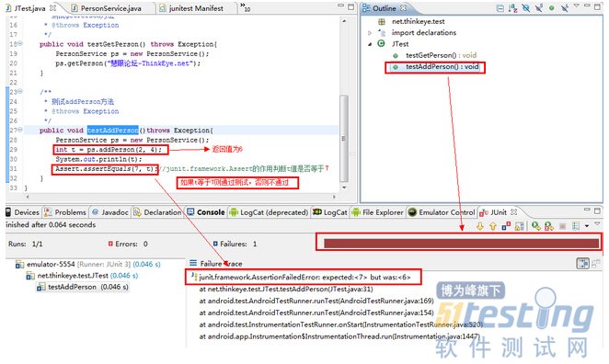Open the Declaration view tab

[x=157, y=212]
